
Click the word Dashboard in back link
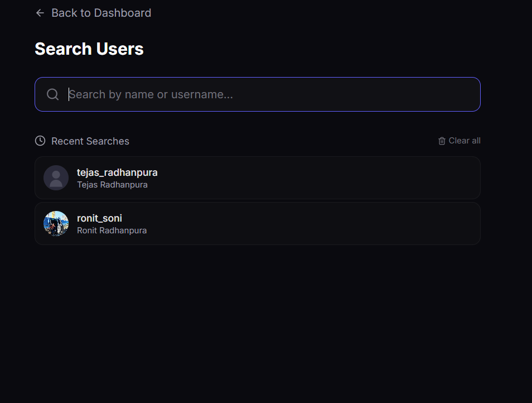(x=122, y=13)
